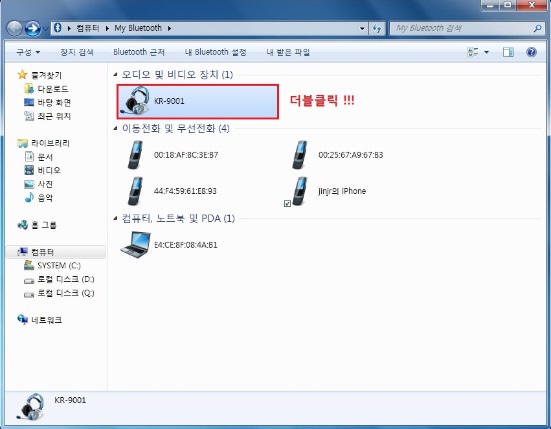The height and width of the screenshot is (429, 551).
Task: Open 홈 그룹 in sidebar
Action: [37, 225]
